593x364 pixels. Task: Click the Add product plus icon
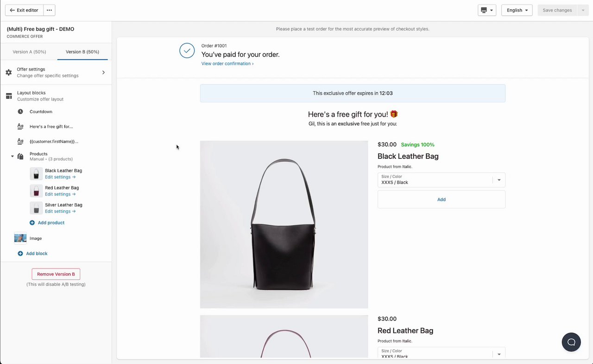pos(32,223)
